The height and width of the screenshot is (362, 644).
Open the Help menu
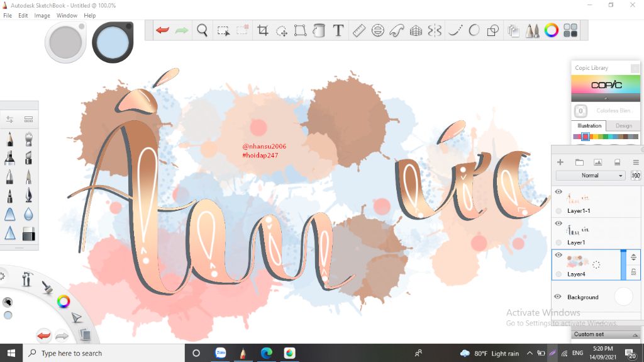89,16
